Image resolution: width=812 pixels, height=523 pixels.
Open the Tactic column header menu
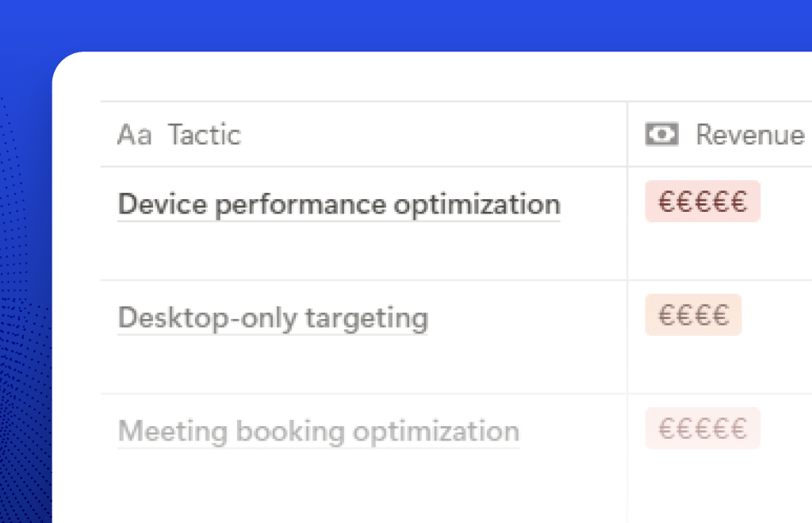[204, 135]
